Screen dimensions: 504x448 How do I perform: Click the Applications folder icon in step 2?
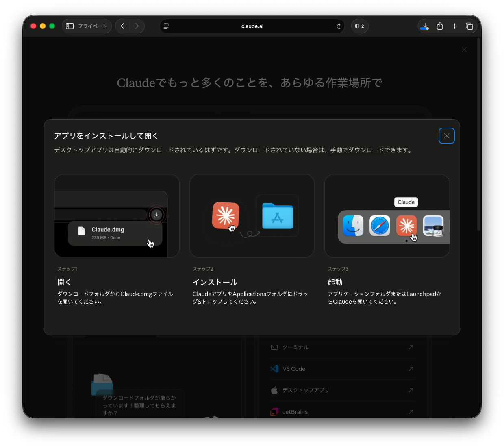pyautogui.click(x=278, y=216)
